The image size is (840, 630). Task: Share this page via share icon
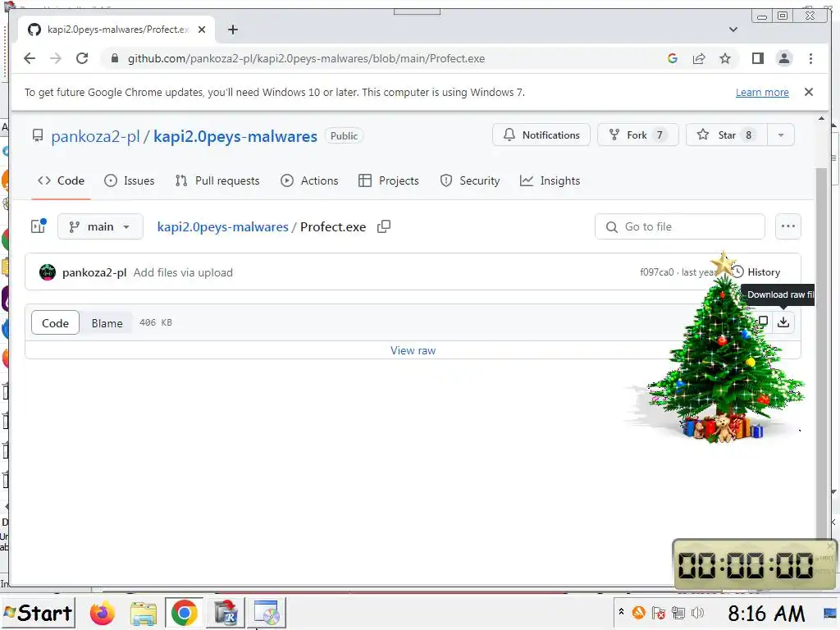699,58
